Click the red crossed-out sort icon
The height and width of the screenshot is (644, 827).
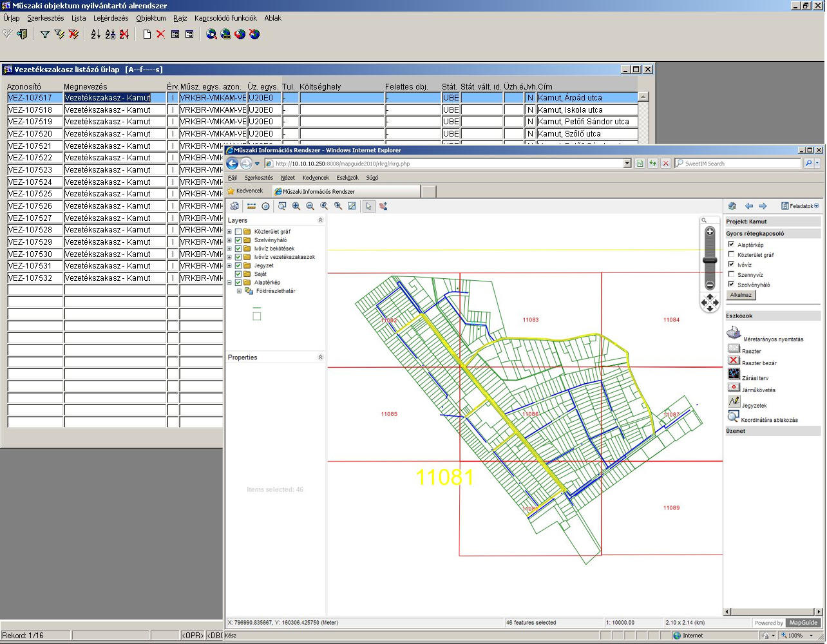click(x=124, y=34)
